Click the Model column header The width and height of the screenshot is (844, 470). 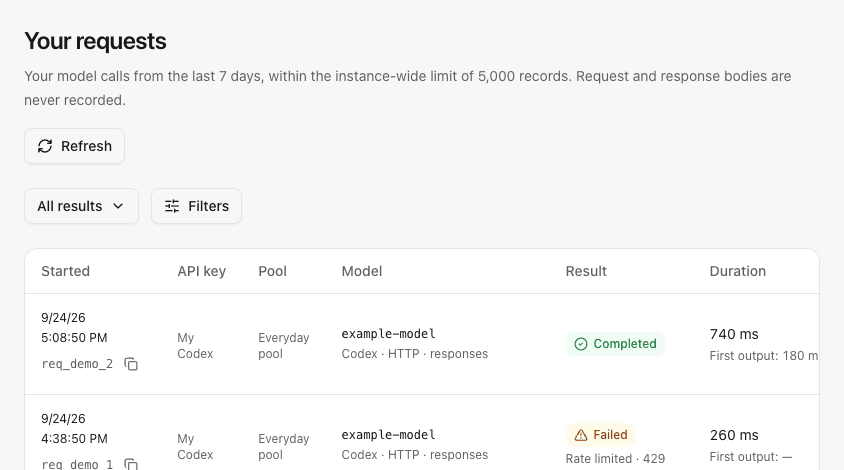point(362,271)
